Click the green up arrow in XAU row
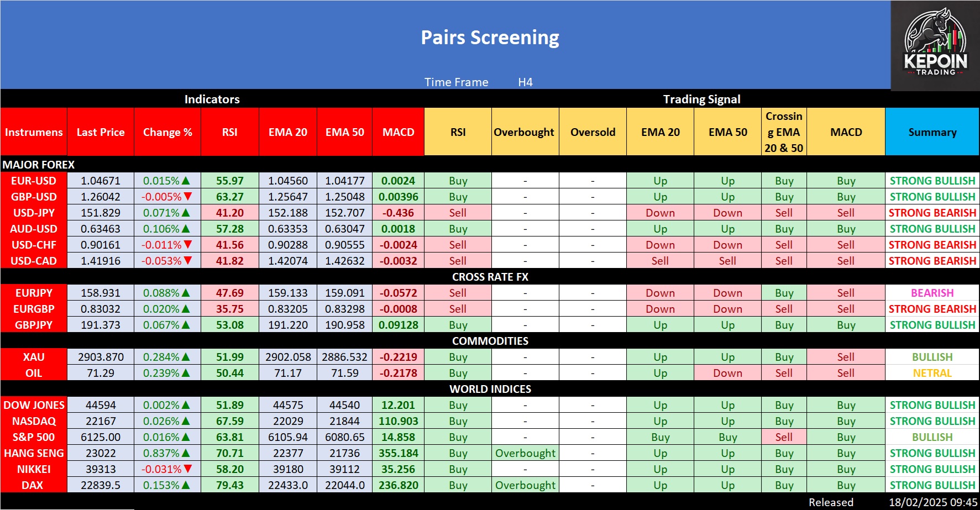Image resolution: width=980 pixels, height=510 pixels. point(186,357)
